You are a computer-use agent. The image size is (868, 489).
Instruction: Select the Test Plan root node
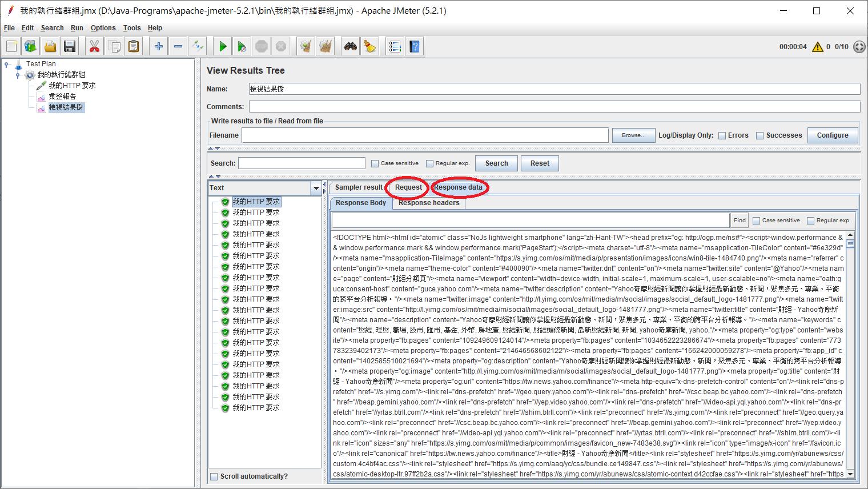coord(41,63)
